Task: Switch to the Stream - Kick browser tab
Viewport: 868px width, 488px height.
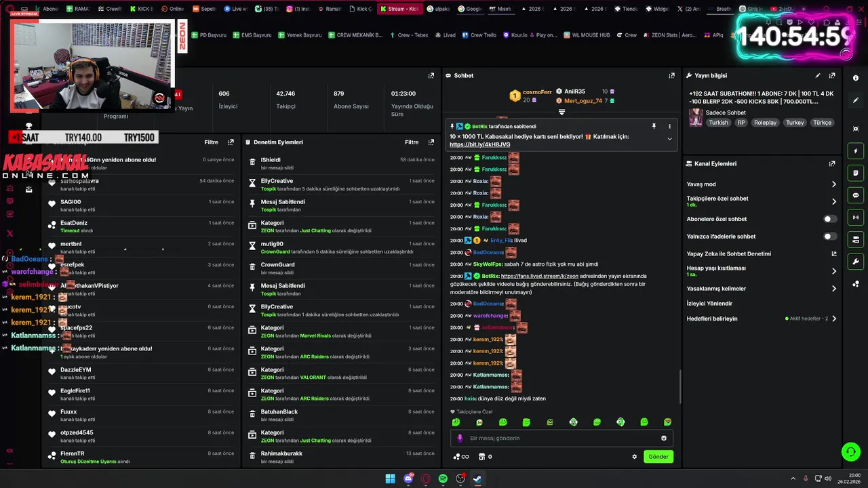Action: click(x=400, y=9)
